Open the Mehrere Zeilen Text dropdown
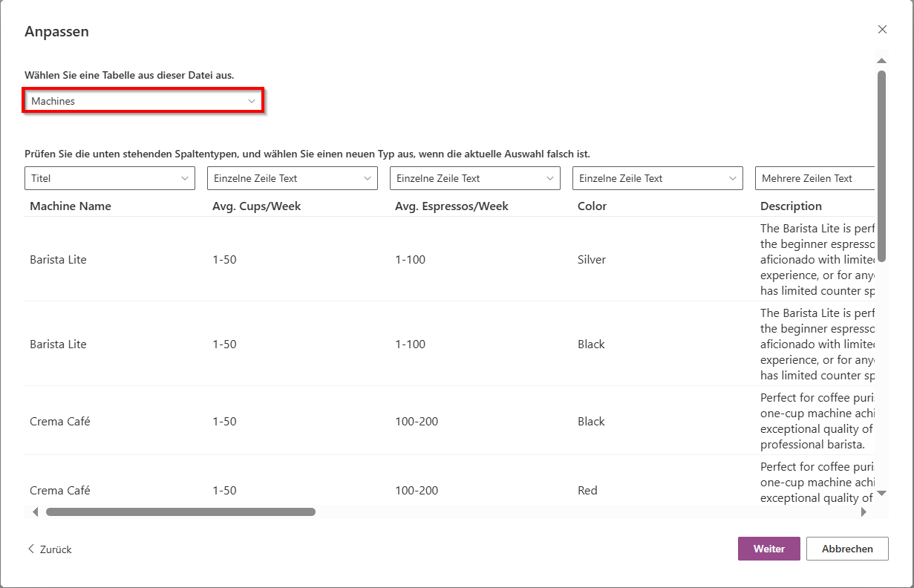Screen dimensions: 914x588 click(815, 178)
